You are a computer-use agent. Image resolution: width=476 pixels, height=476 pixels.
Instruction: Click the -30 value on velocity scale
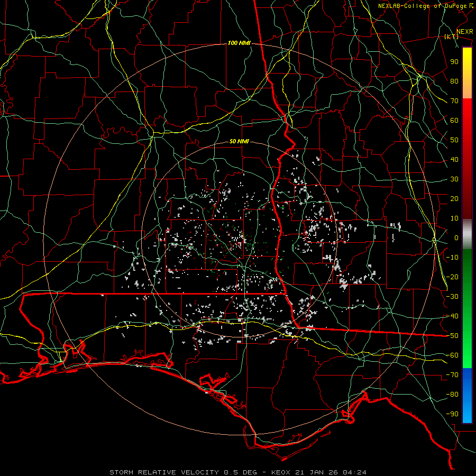pos(452,297)
